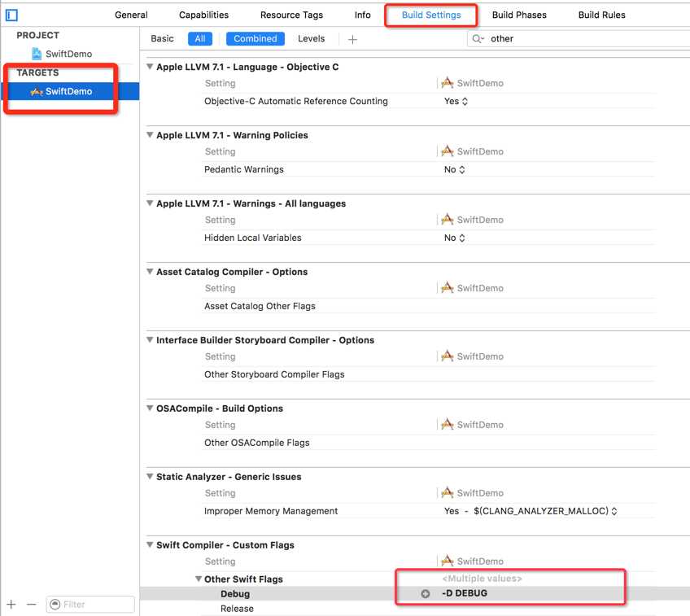Click the SwiftDemo column icon under Swift Compiler section
This screenshot has width=690, height=616.
[447, 561]
